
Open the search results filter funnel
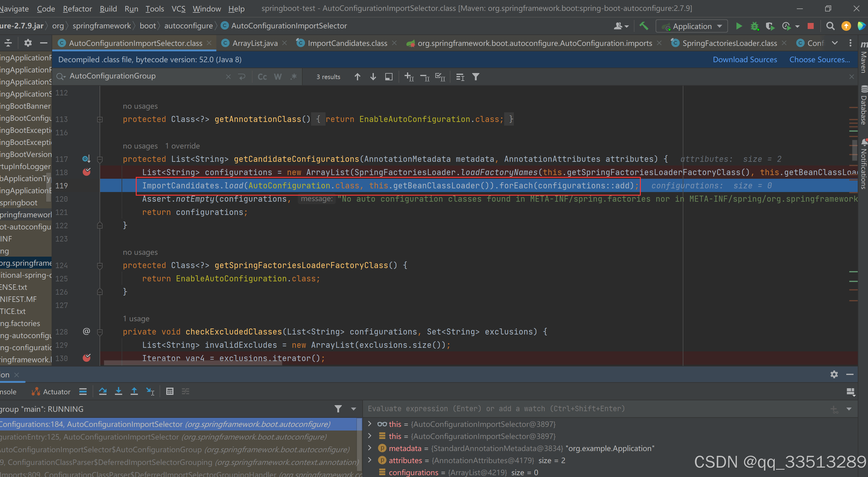tap(476, 76)
